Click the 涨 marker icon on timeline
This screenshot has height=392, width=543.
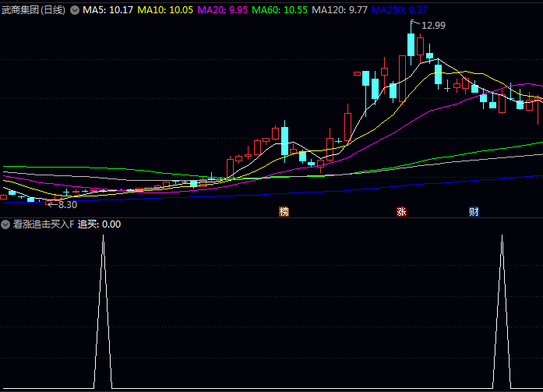click(402, 212)
